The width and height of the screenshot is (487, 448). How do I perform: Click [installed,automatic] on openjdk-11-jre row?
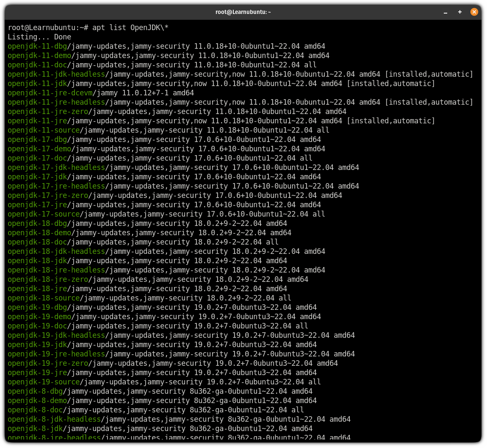(391, 121)
